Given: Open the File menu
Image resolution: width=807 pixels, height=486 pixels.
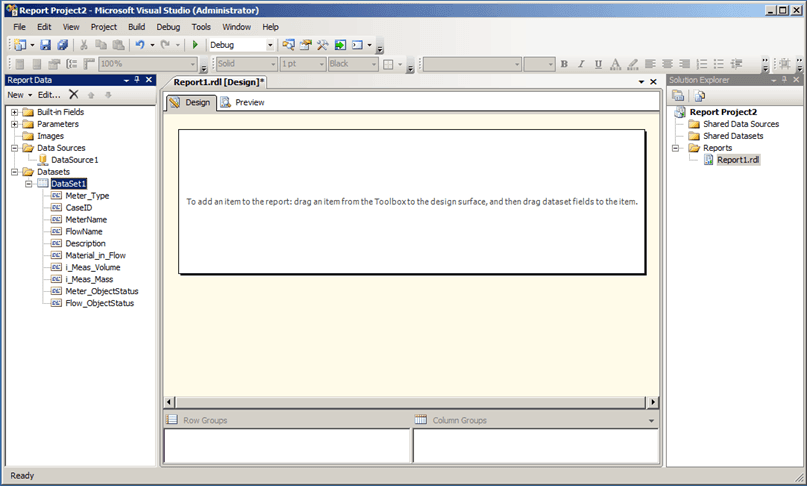Looking at the screenshot, I should [x=20, y=27].
